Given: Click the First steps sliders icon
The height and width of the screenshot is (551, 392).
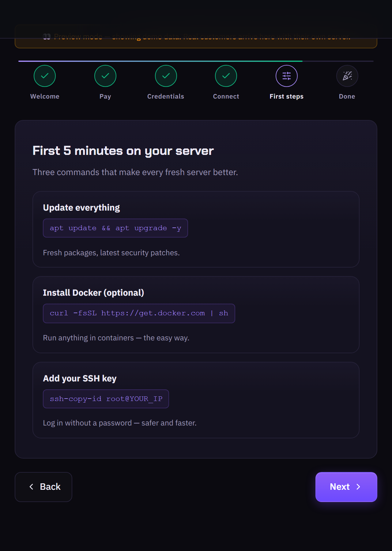Looking at the screenshot, I should 287,76.
